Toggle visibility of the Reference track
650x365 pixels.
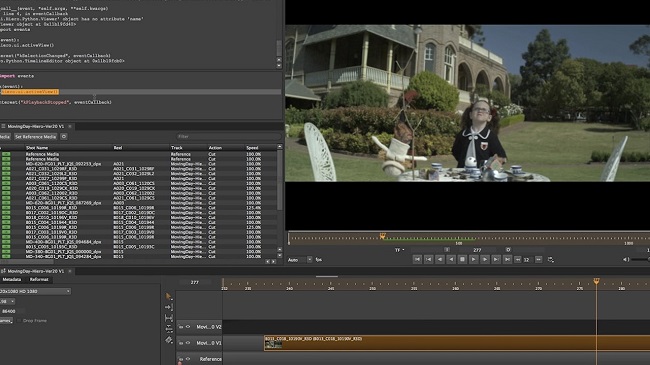[188, 359]
